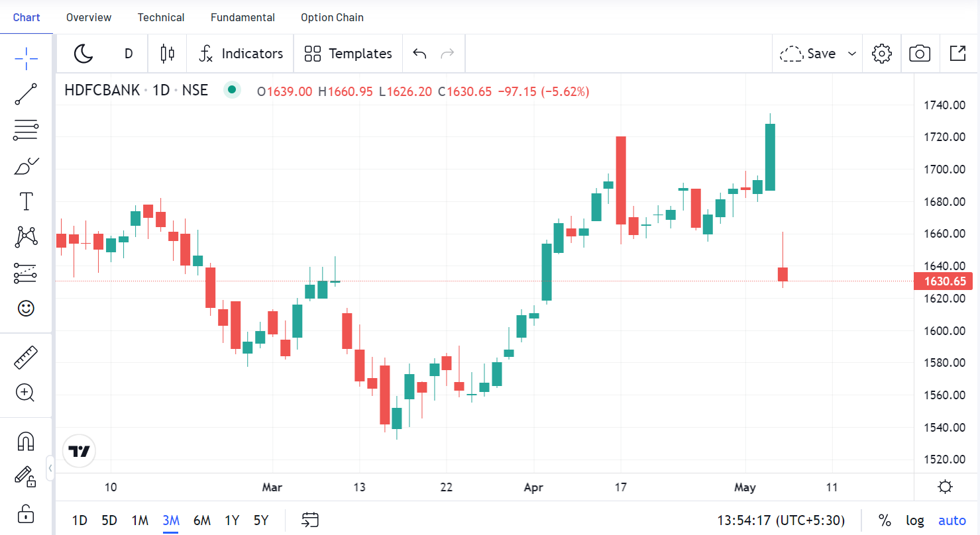Open candlestick chart style menu
The width and height of the screenshot is (980, 535).
168,54
